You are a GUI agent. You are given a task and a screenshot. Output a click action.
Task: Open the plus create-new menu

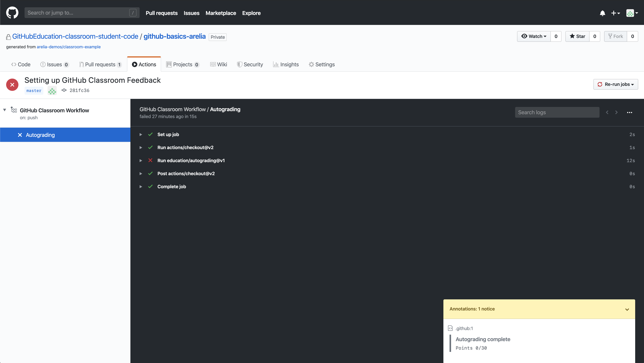(x=615, y=13)
